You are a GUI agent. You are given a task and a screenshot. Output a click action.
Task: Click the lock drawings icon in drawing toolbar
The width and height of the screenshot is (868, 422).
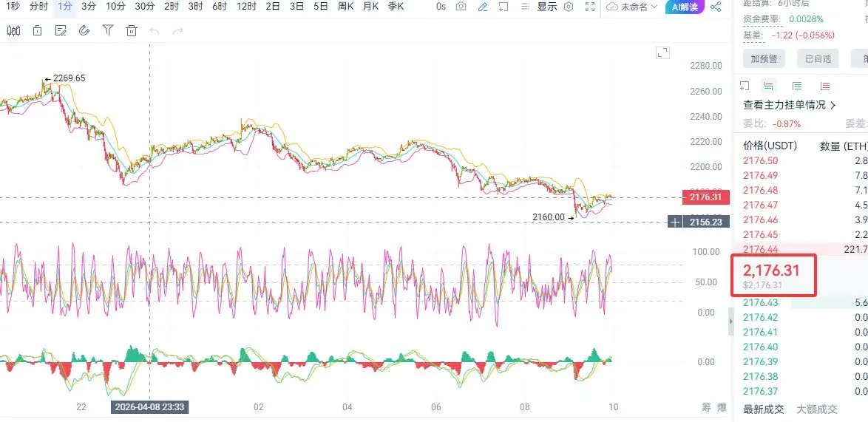(37, 30)
